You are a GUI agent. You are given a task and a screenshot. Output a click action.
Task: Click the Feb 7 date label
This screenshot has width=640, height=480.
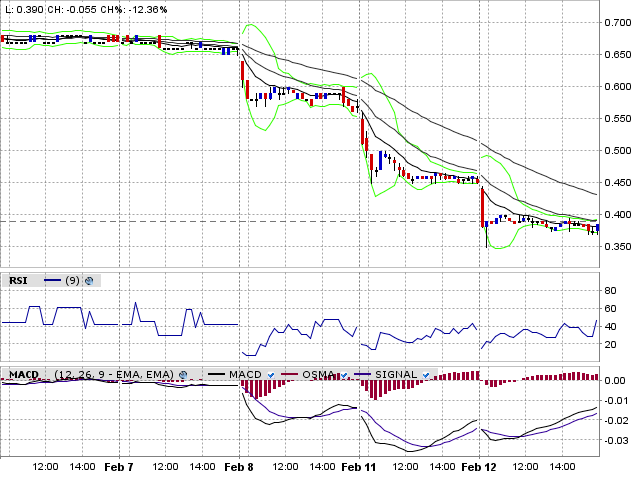click(119, 467)
